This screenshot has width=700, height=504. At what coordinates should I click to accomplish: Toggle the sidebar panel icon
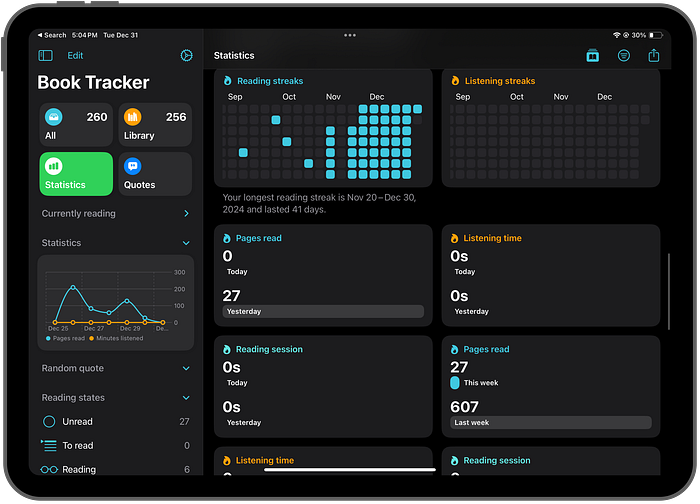point(46,55)
